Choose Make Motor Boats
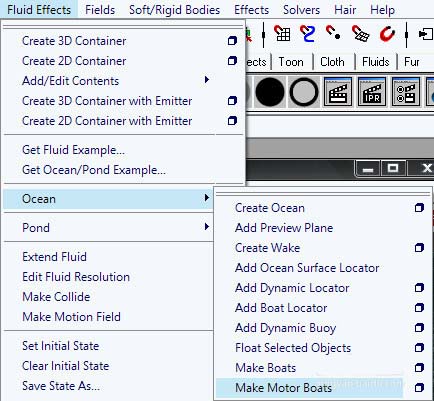The height and width of the screenshot is (401, 434). point(283,388)
